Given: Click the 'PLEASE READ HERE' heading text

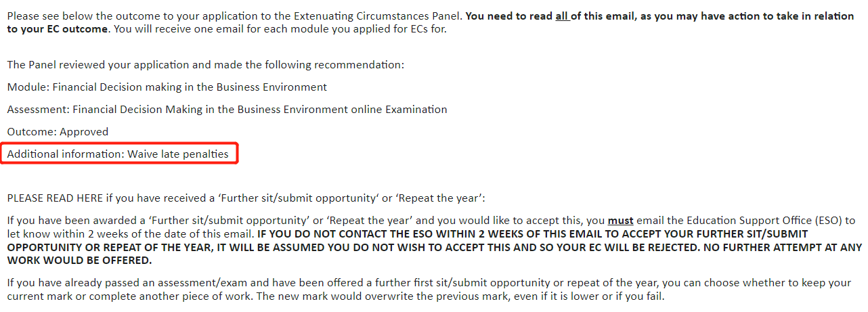Looking at the screenshot, I should 55,198.
